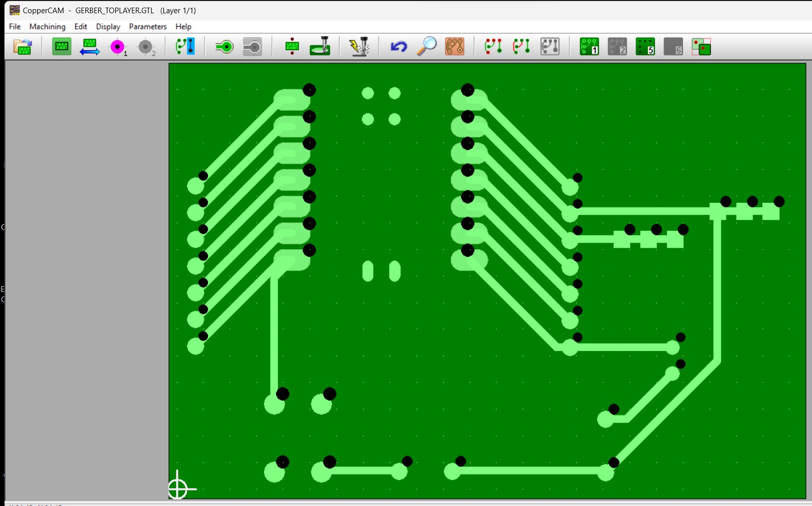Click the board with red dots icon

click(292, 47)
